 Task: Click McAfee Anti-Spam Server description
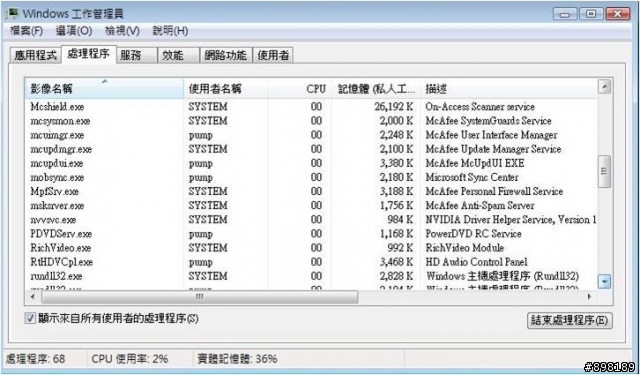click(480, 206)
